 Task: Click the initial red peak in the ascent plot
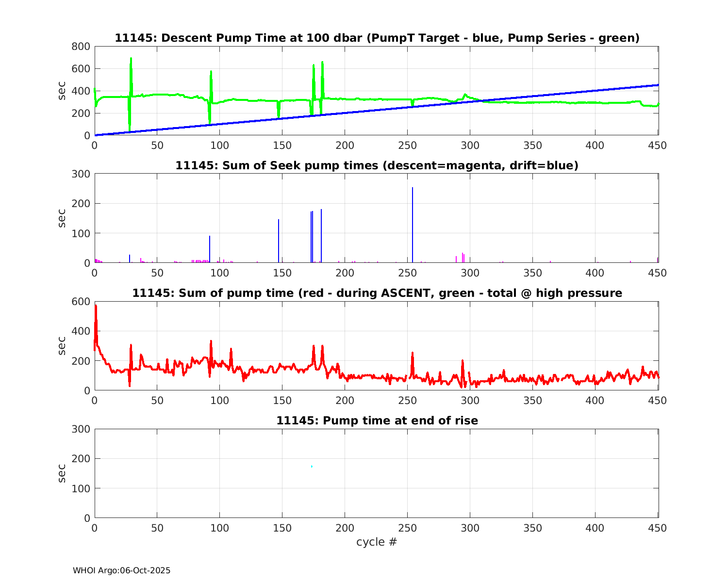click(96, 307)
